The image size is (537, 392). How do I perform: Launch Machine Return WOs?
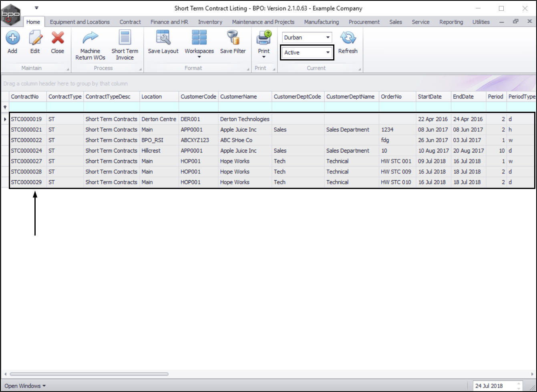tap(90, 38)
